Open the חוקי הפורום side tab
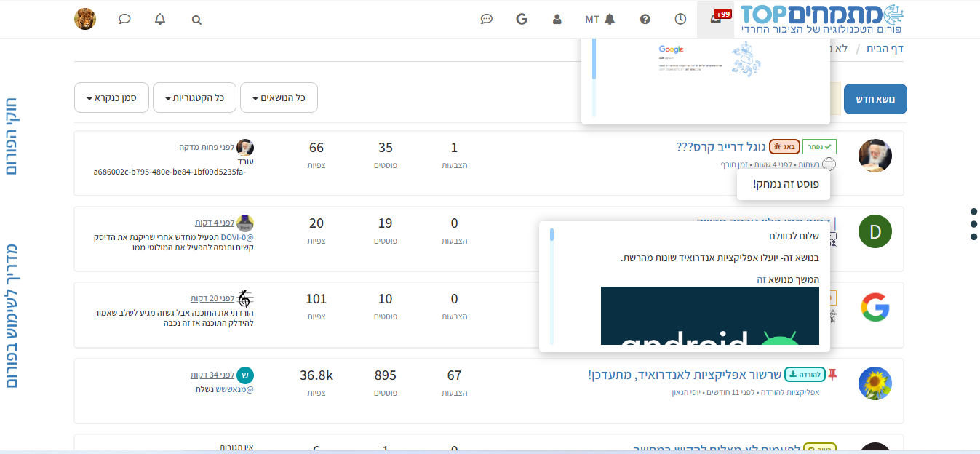 click(x=12, y=136)
